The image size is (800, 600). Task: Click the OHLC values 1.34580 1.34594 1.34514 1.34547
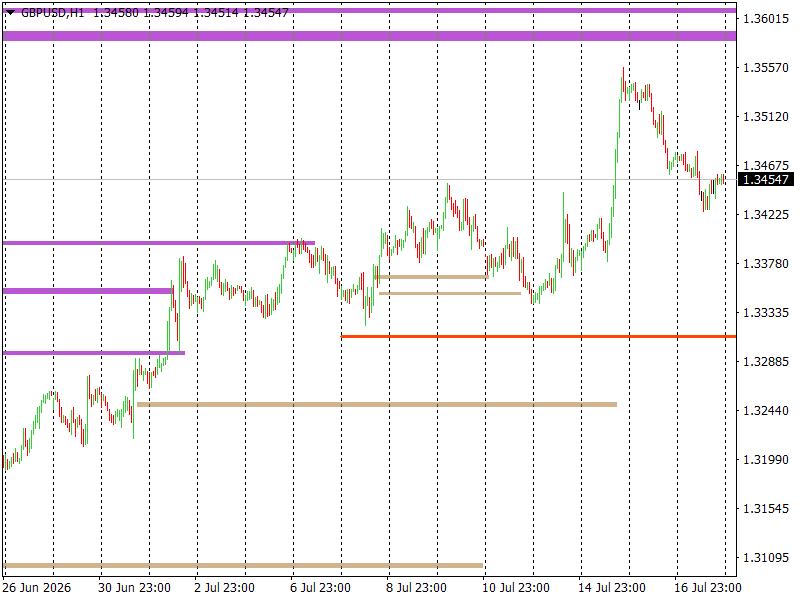pos(191,13)
